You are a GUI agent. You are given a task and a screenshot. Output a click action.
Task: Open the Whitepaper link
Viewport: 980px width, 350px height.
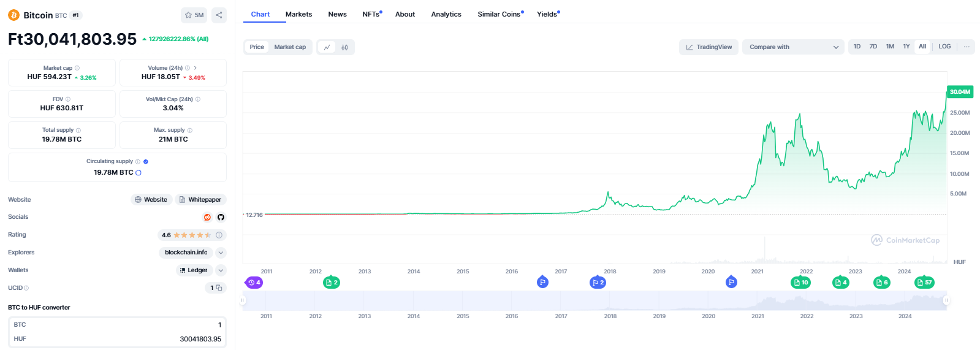point(200,200)
